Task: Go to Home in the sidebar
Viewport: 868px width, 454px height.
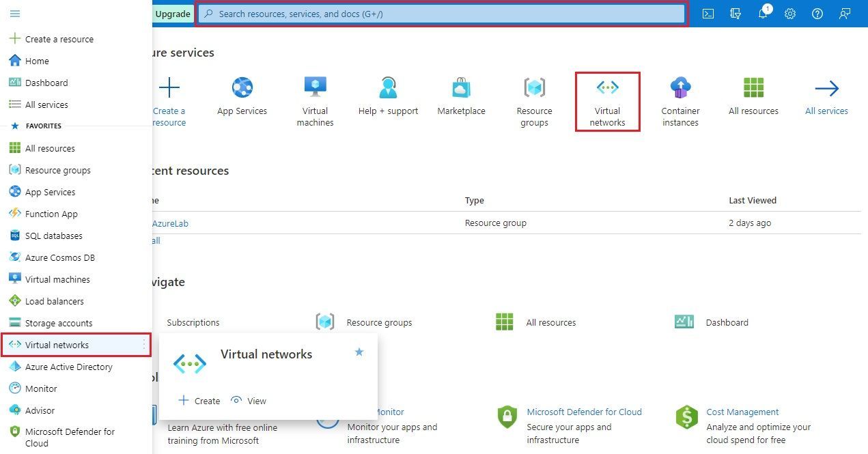Action: [37, 61]
